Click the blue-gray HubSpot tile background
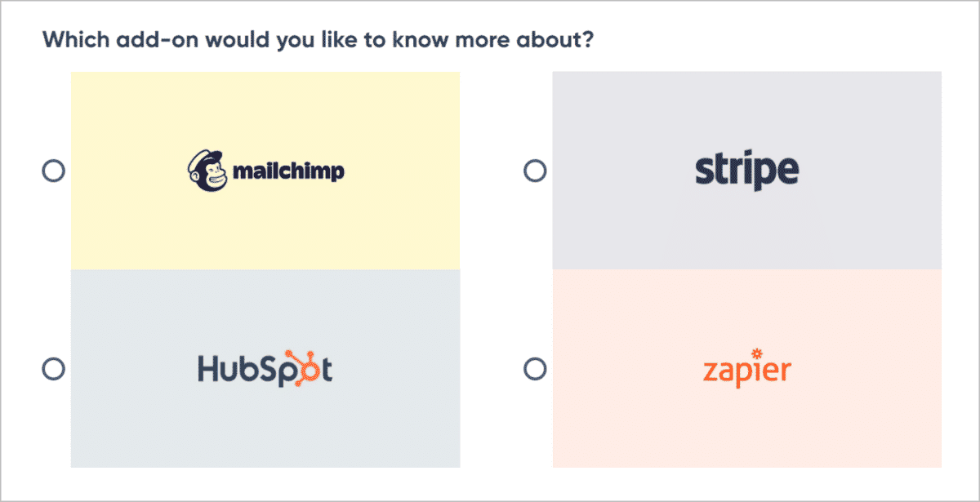The image size is (980, 502). [x=265, y=433]
